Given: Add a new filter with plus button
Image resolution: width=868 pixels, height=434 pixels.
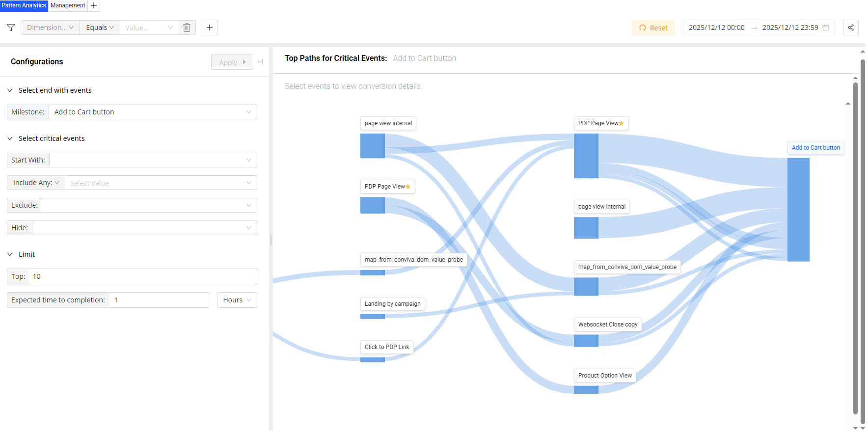Looking at the screenshot, I should point(210,27).
